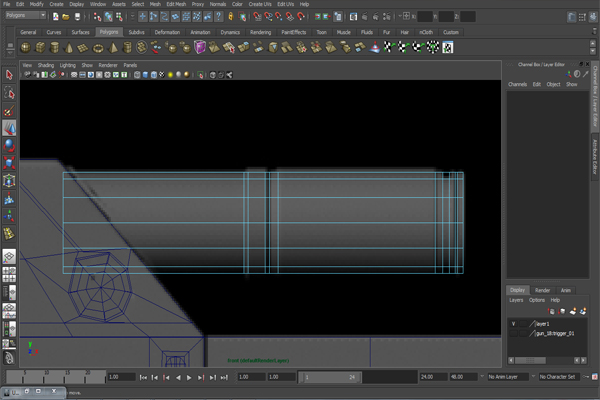Image resolution: width=600 pixels, height=400 pixels.
Task: Switch to the Anim layer tab
Action: tap(566, 290)
